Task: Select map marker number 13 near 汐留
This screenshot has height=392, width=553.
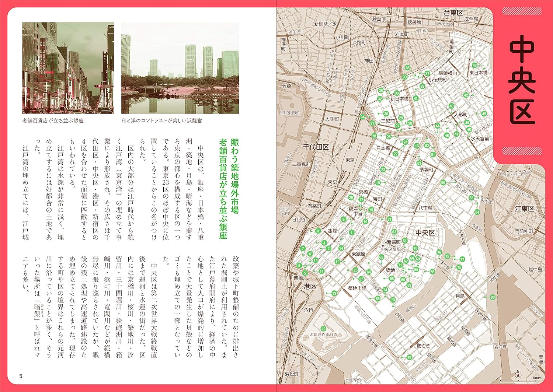Action: [334, 293]
